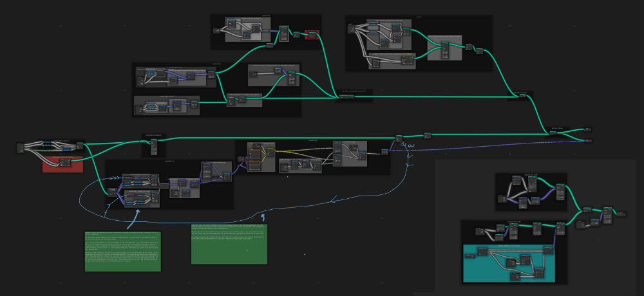Image resolution: width=644 pixels, height=296 pixels.
Task: Select the upper final output node at far right
Action: pos(588,130)
